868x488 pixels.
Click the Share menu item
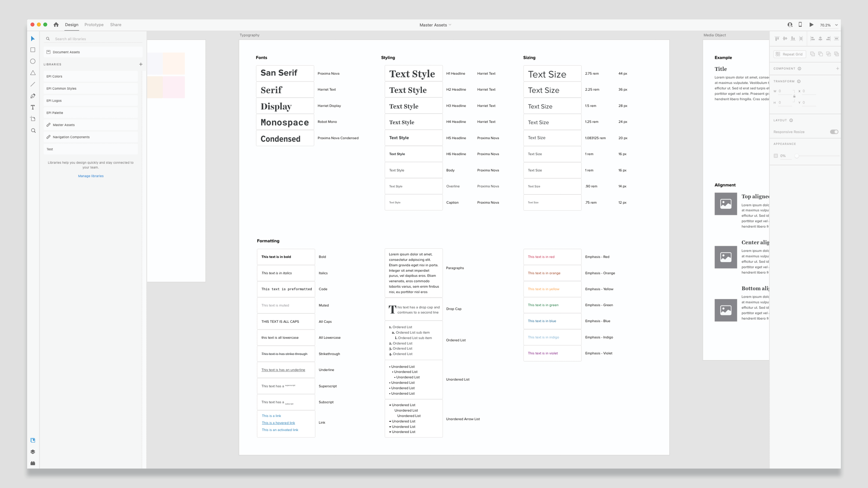pyautogui.click(x=116, y=25)
